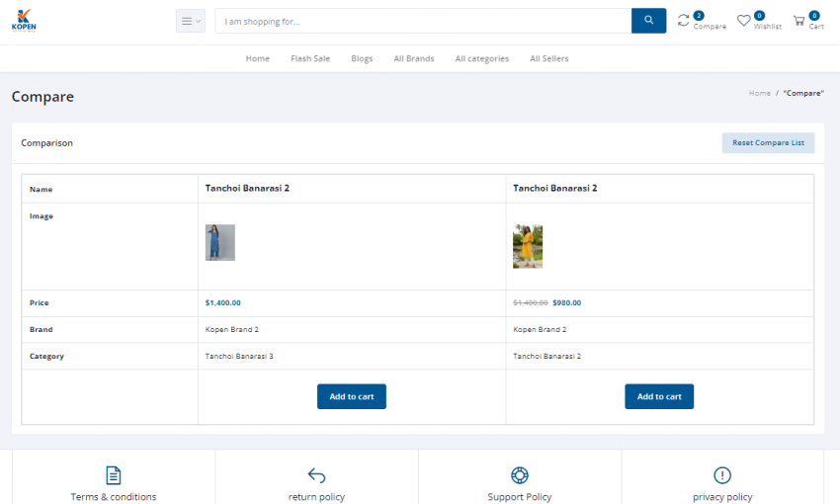Navigate to All Brands
Screen dimensions: 840x504
pos(414,58)
